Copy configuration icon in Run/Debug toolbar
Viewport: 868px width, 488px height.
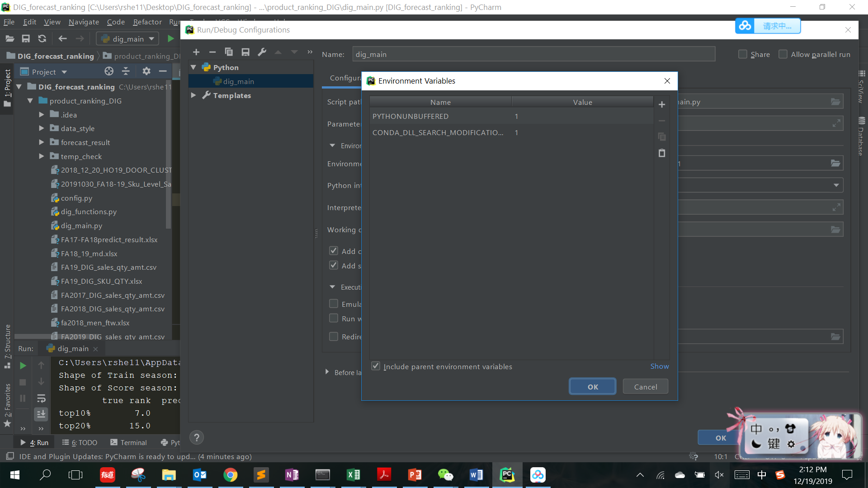pyautogui.click(x=229, y=52)
